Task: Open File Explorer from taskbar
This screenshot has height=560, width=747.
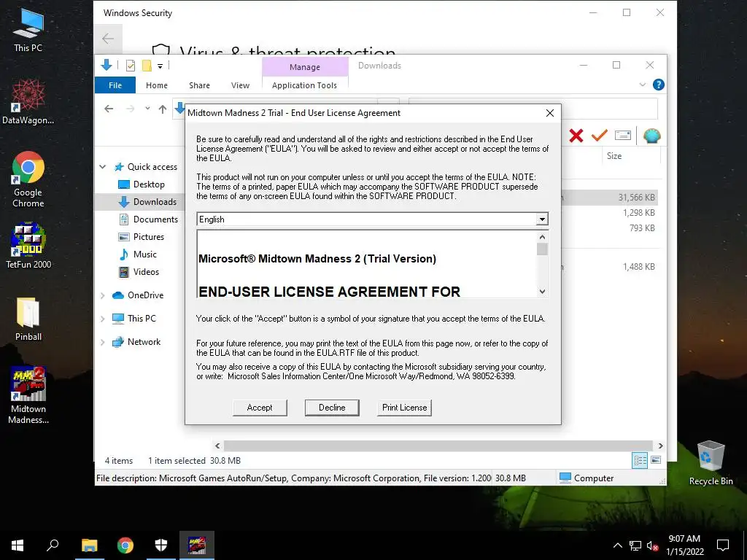Action: [89, 545]
